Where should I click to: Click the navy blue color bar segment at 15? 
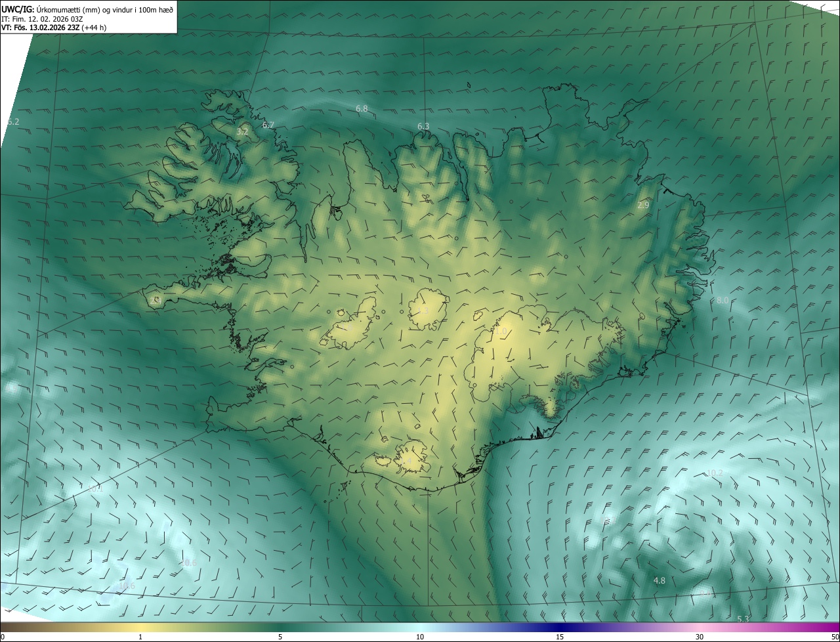560,627
